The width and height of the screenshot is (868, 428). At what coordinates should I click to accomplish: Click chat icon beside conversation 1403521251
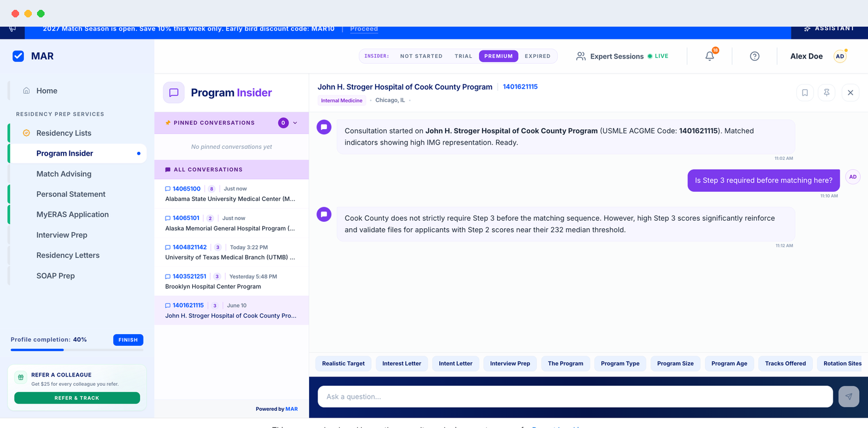[x=168, y=276]
